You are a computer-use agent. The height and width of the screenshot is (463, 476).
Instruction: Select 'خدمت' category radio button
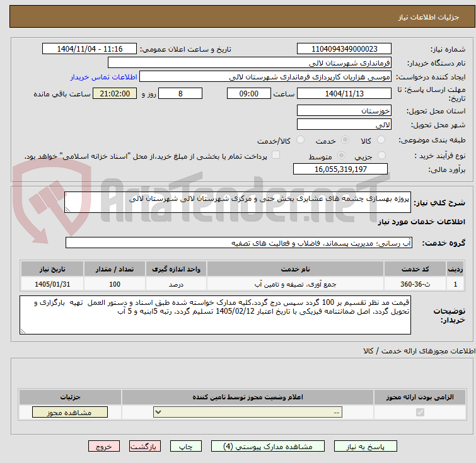click(345, 140)
